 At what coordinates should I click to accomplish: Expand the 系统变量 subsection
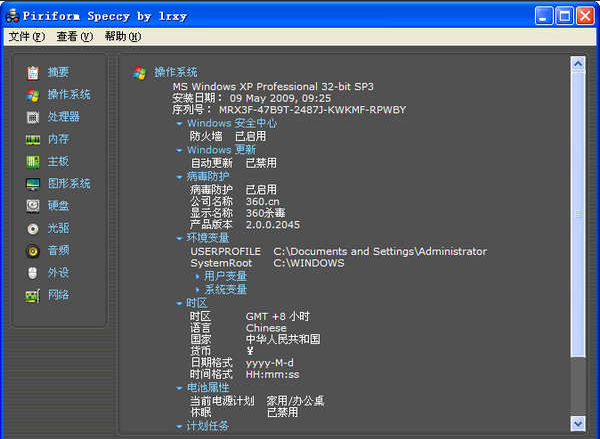click(197, 290)
